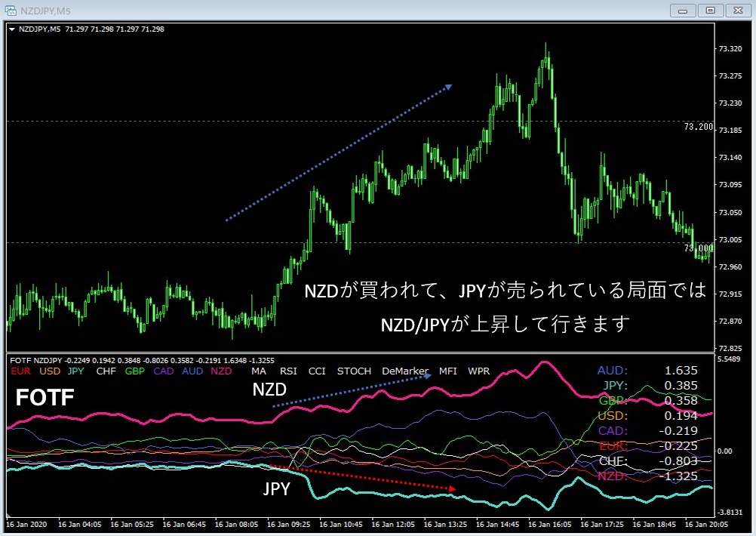756x536 pixels.
Task: Click the -3.8131 indicator scale minimum
Action: coord(730,512)
